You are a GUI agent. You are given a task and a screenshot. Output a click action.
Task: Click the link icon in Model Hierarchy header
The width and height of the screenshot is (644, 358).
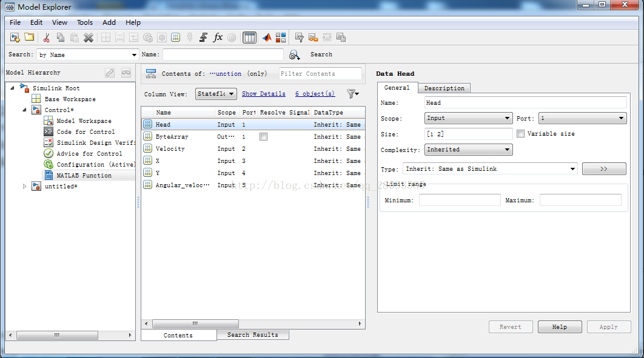pyautogui.click(x=110, y=73)
